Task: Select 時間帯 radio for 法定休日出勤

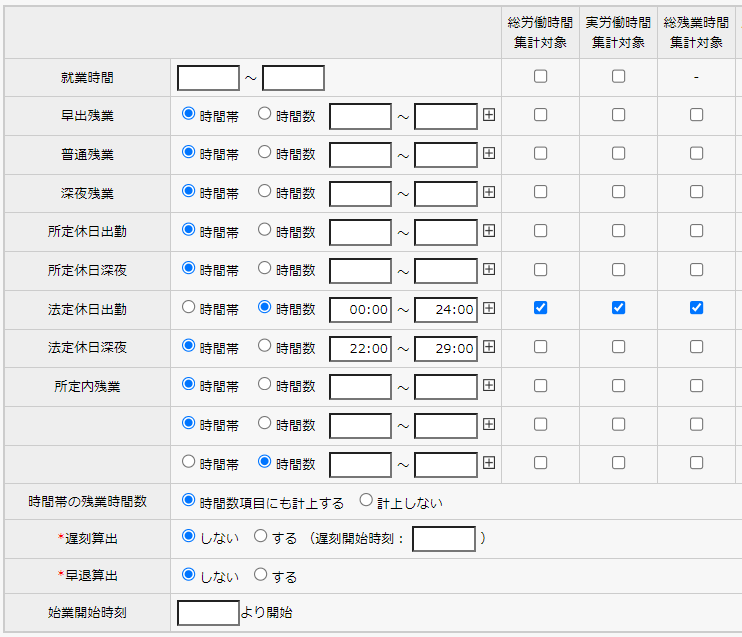Action: click(188, 308)
